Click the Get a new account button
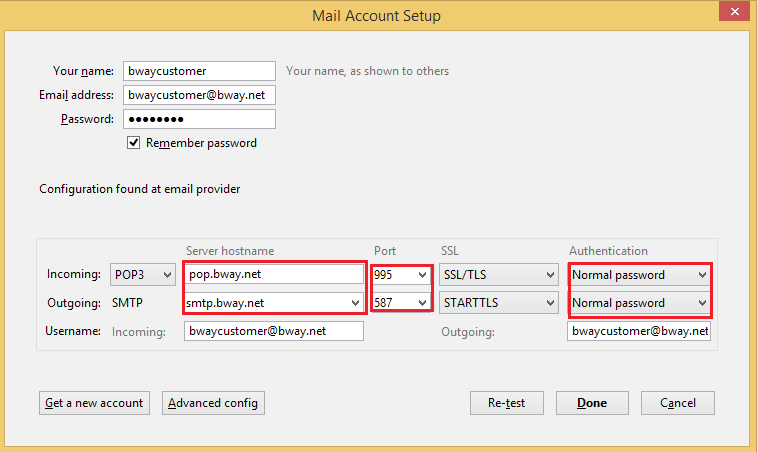 [94, 403]
